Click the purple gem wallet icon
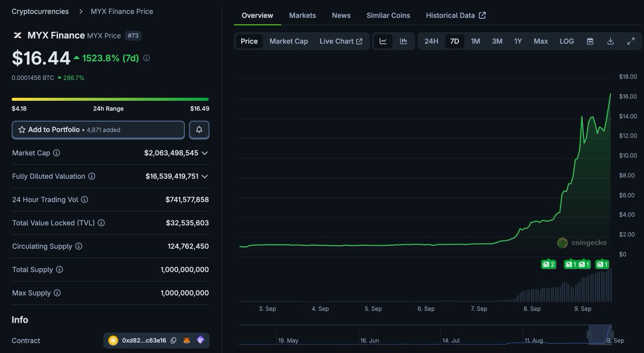Screen dimensions: 644x353 pos(200,340)
